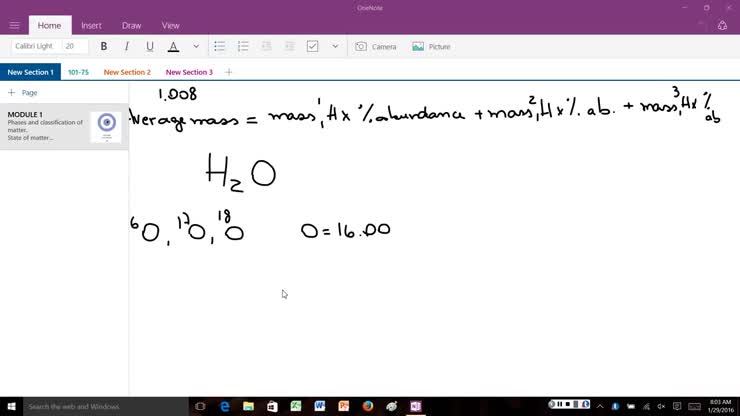The width and height of the screenshot is (740, 416).
Task: Apply italic formatting
Action: [x=127, y=46]
